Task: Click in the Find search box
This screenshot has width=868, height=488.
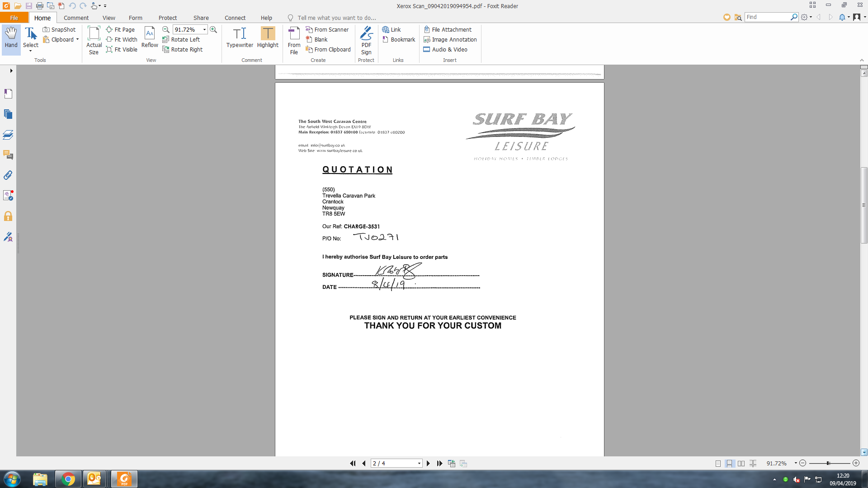Action: (767, 17)
